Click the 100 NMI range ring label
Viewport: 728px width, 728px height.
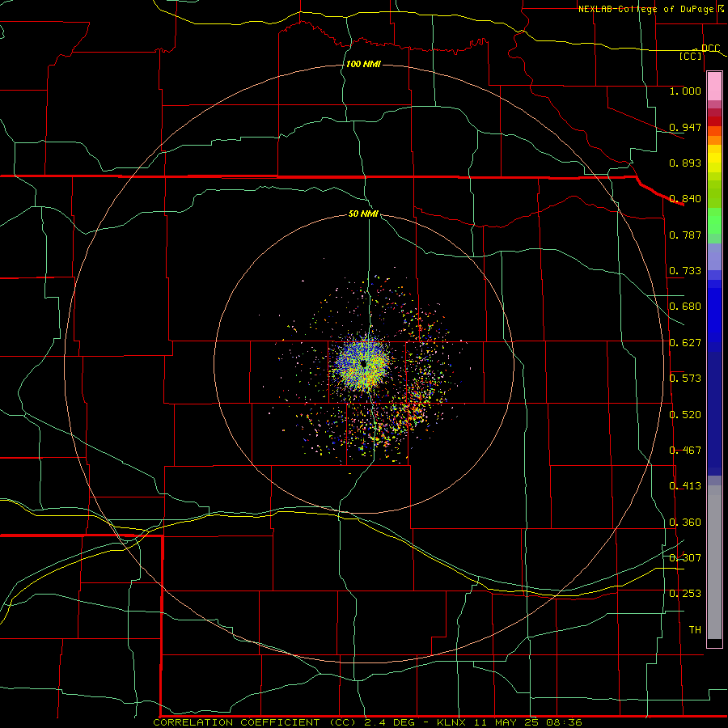pos(363,64)
